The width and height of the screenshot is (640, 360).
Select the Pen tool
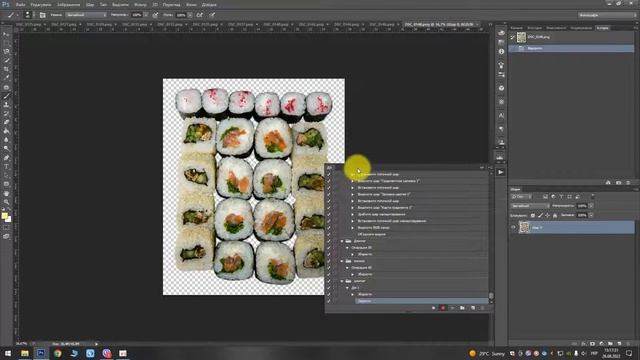(x=6, y=158)
